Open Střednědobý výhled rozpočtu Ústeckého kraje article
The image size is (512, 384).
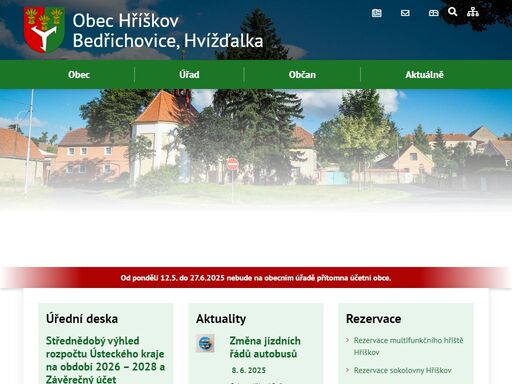click(105, 360)
